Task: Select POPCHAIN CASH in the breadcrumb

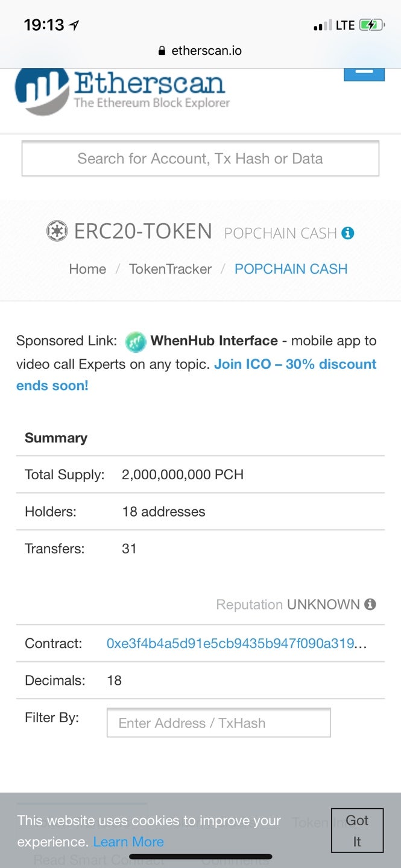Action: pos(291,269)
